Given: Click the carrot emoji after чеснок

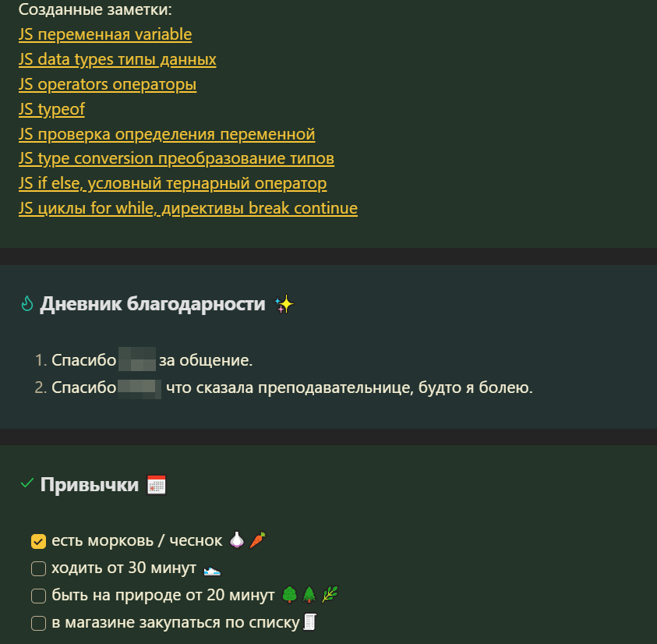Looking at the screenshot, I should [258, 540].
